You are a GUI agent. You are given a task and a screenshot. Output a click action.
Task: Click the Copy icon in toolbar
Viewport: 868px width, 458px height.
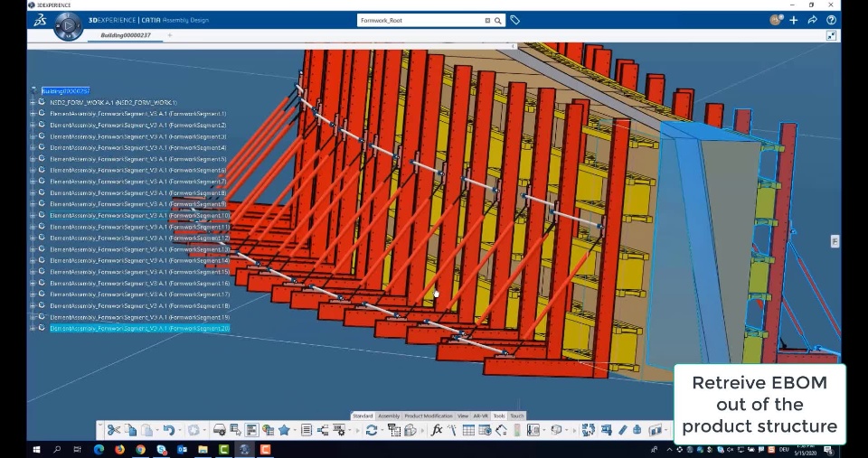pos(130,430)
